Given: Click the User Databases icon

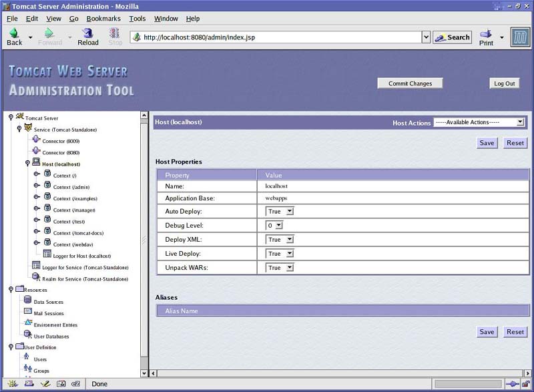Looking at the screenshot, I should coord(28,334).
